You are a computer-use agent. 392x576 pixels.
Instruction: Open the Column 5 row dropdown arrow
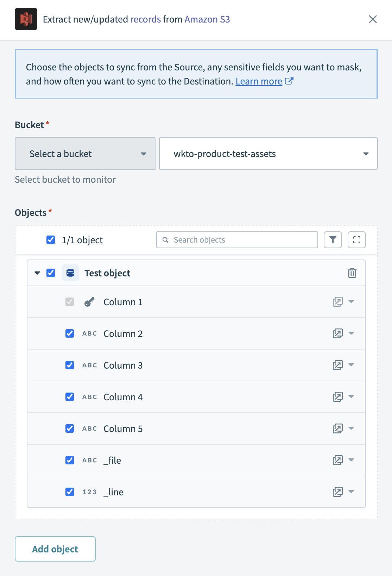click(x=351, y=428)
